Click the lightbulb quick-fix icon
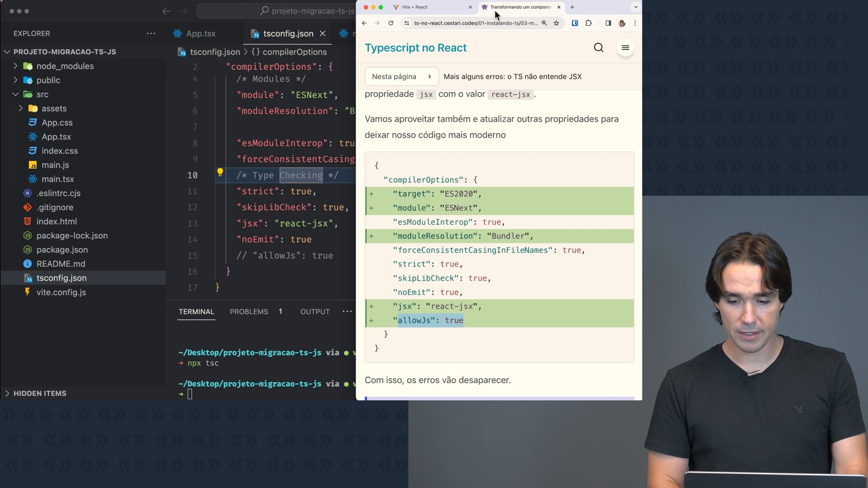The height and width of the screenshot is (488, 868). [x=220, y=172]
